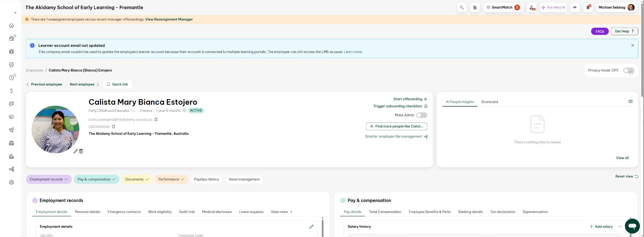
Task: Click the megaphone announcements icon
Action: (575, 7)
